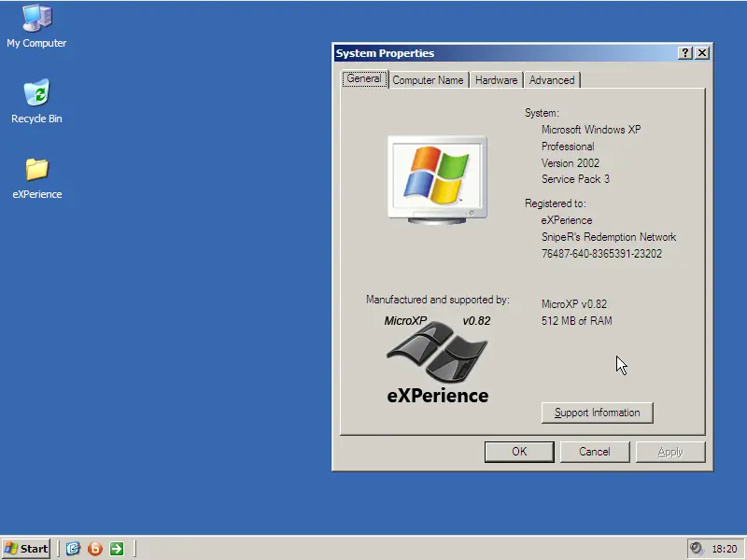747x560 pixels.
Task: Click the MicroXP eXPerience logo image
Action: click(437, 359)
